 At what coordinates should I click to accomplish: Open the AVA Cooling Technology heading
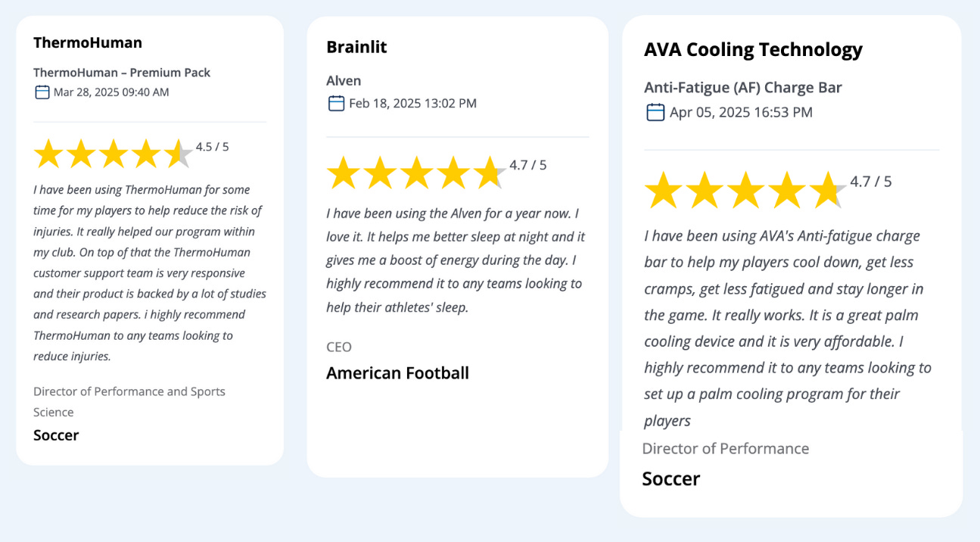click(x=753, y=50)
